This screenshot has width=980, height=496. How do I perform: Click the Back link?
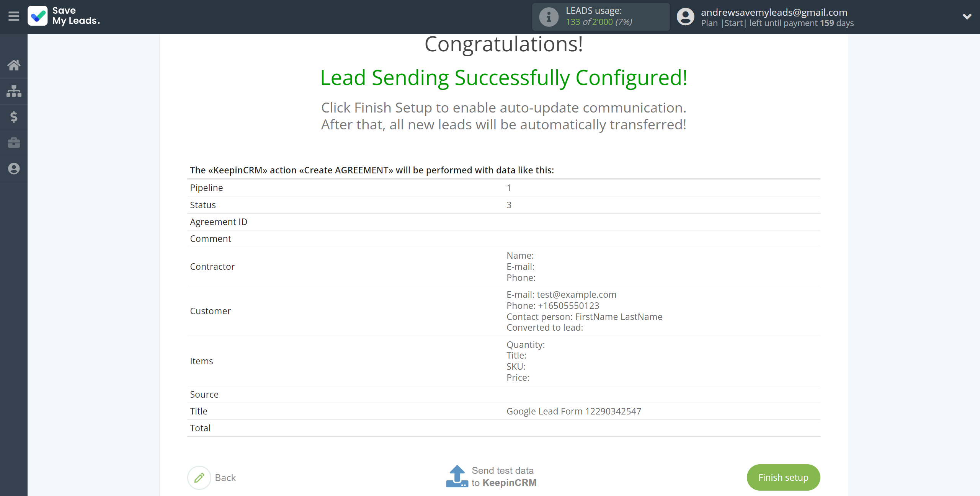point(225,478)
